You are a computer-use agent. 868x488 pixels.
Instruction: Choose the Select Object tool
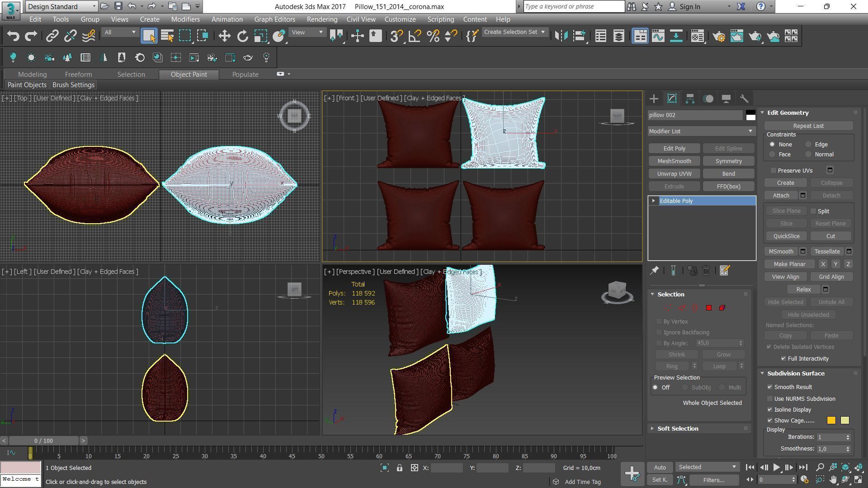coord(149,36)
